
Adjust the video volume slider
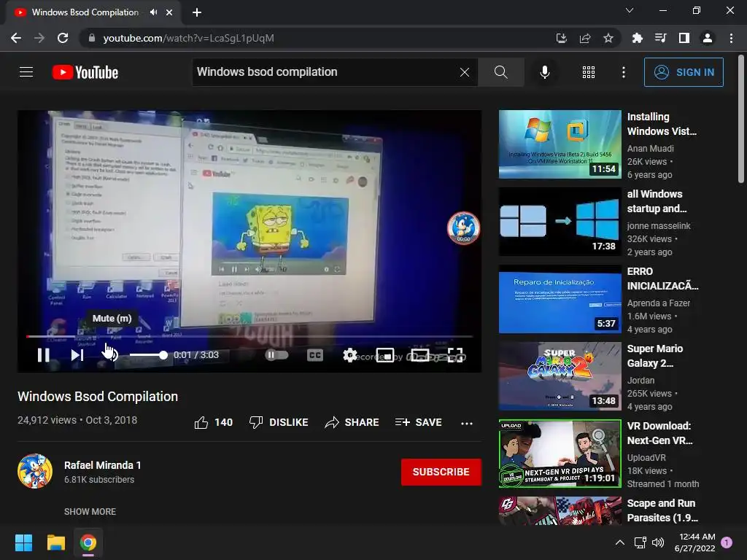point(149,355)
